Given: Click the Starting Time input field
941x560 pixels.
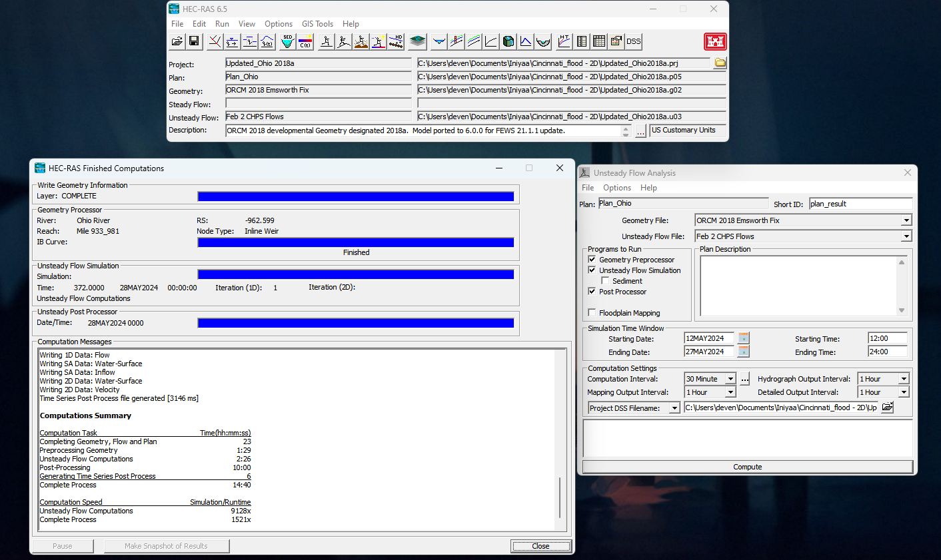Looking at the screenshot, I should (x=888, y=338).
